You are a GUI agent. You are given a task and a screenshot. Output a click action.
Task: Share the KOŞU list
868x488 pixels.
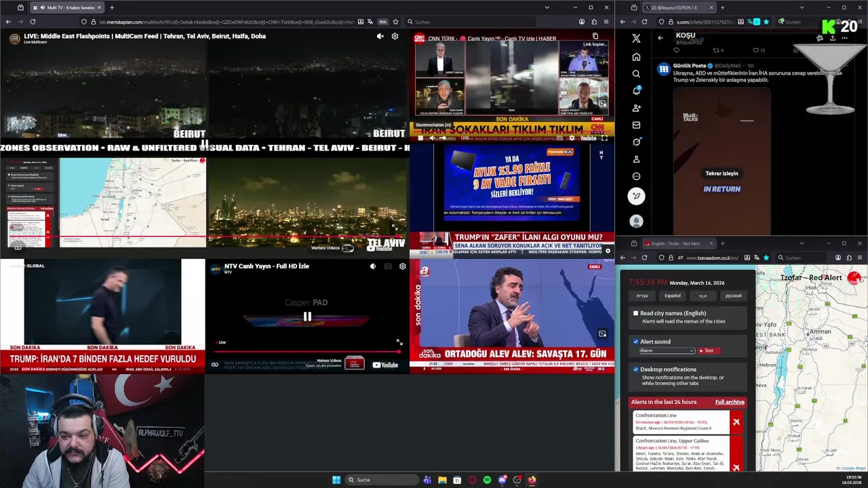(x=832, y=38)
